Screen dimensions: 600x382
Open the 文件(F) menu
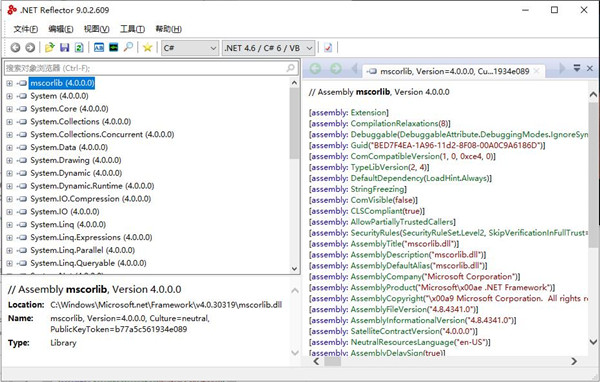pos(26,29)
